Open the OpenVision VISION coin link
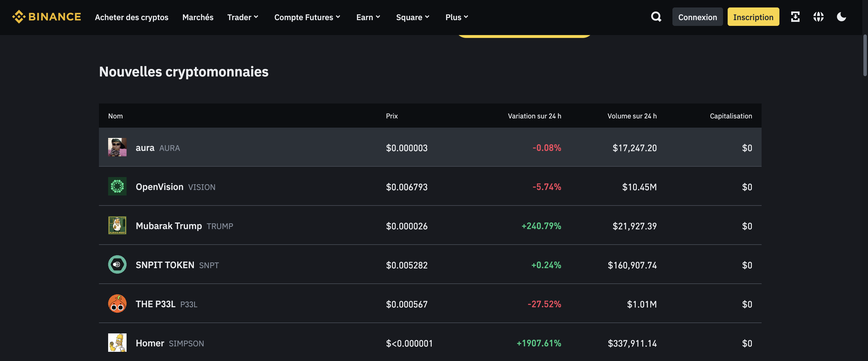 click(x=175, y=187)
